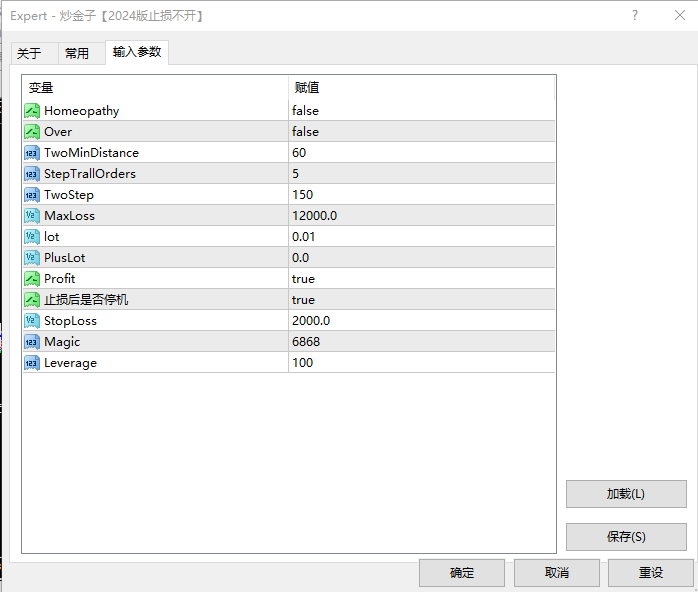Select the StopLoss value 2000.0
This screenshot has height=592, width=698.
click(x=422, y=320)
